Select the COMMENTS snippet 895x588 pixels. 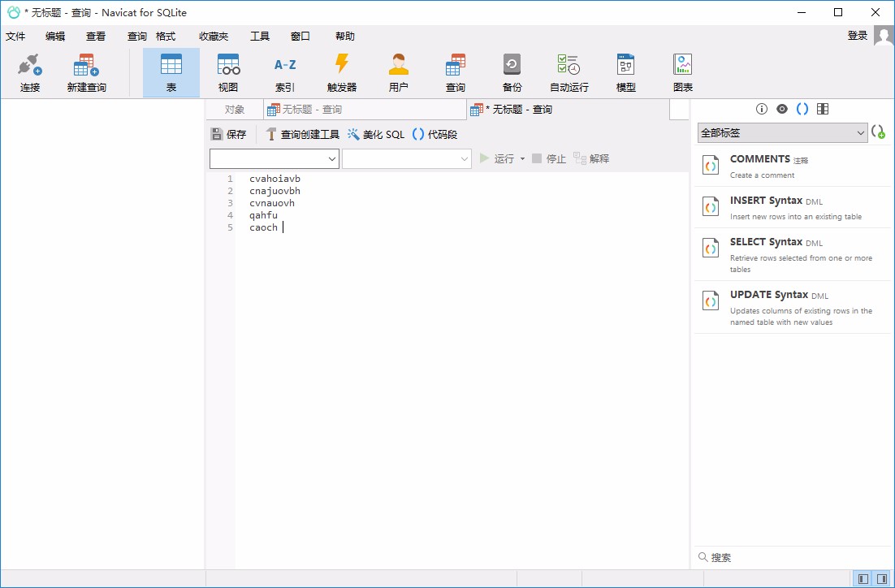pyautogui.click(x=792, y=166)
